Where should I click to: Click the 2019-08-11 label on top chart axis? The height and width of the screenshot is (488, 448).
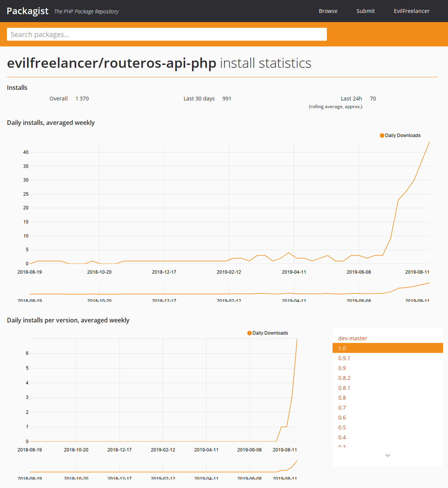click(417, 272)
